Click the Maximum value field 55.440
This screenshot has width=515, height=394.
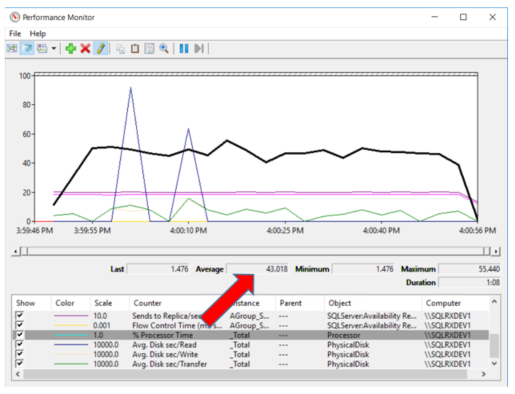[469, 269]
